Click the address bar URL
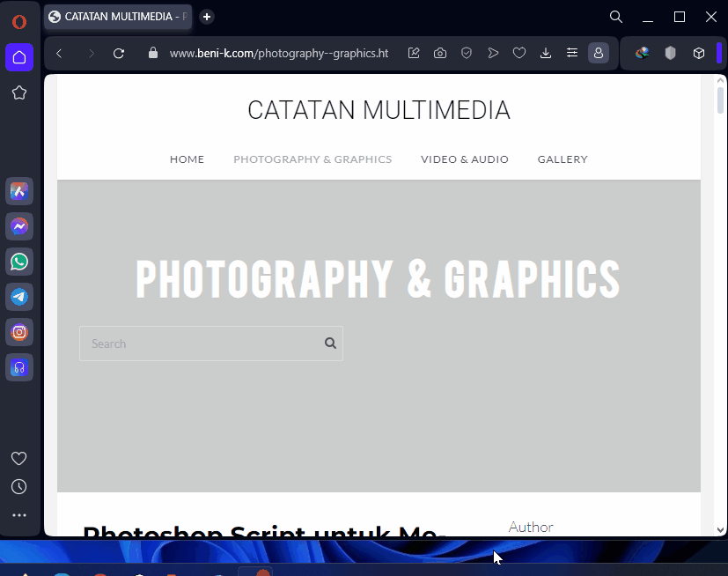Screen dimensions: 728x576 [278, 54]
